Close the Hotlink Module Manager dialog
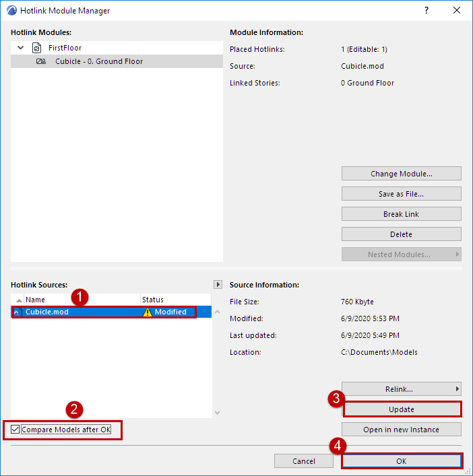Image resolution: width=473 pixels, height=476 pixels. tap(457, 10)
